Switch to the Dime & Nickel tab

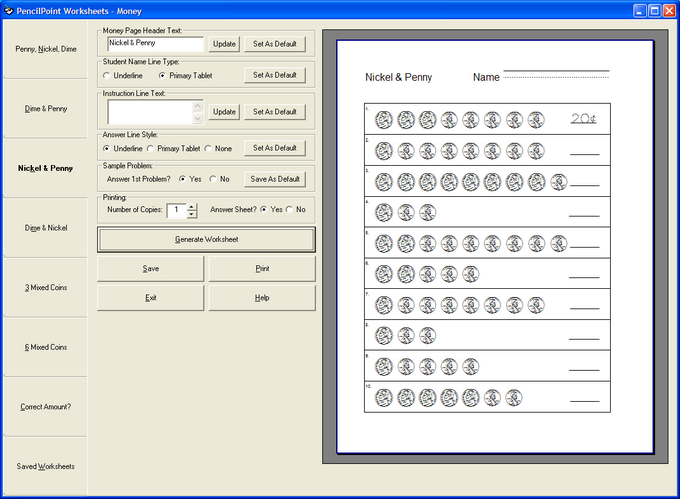click(44, 228)
